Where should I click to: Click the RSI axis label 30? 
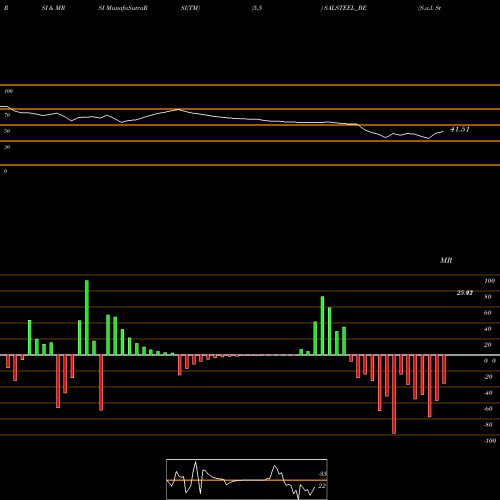pyautogui.click(x=7, y=147)
